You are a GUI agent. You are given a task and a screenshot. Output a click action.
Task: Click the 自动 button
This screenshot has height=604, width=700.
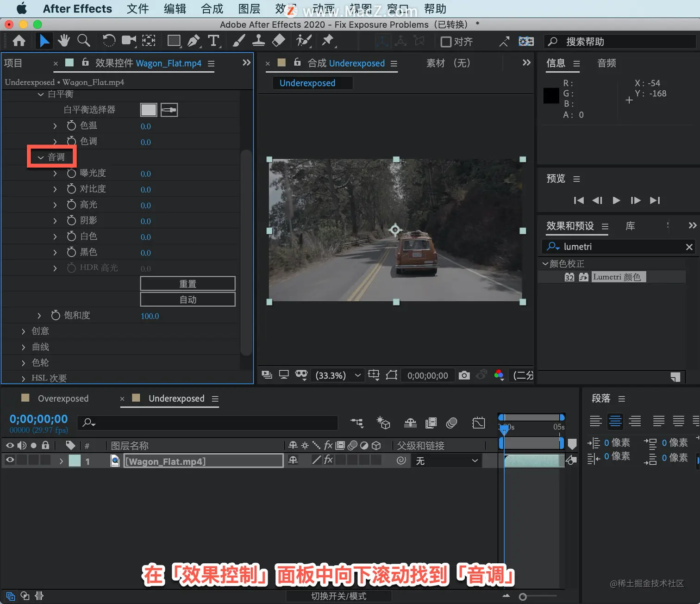(187, 299)
